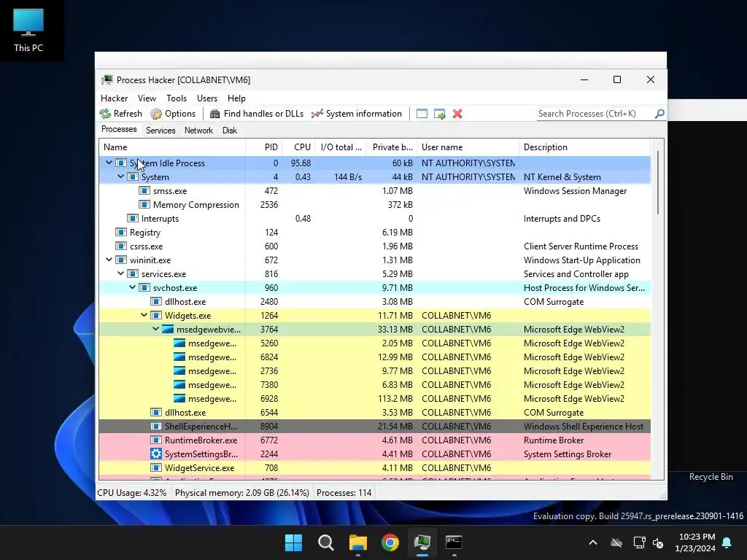Switch to the Disk tab
747x560 pixels.
point(230,131)
